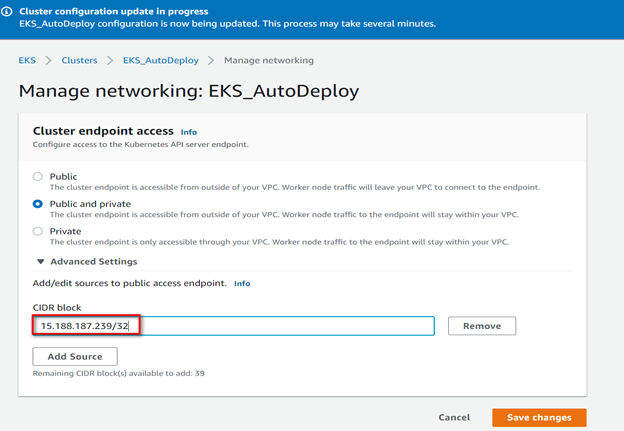This screenshot has width=624, height=431.
Task: Click the breadcrumb chevron after EKS
Action: 48,61
